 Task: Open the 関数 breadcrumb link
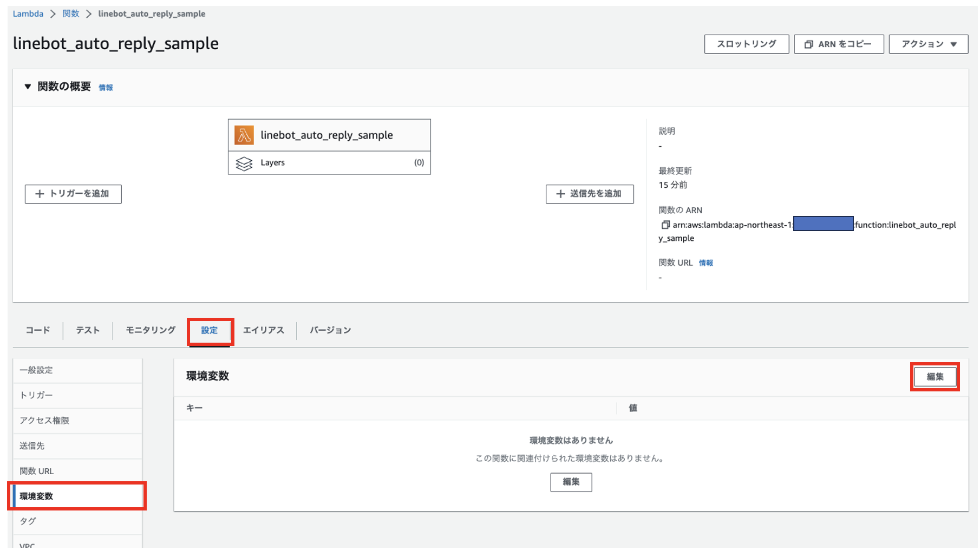(x=71, y=14)
